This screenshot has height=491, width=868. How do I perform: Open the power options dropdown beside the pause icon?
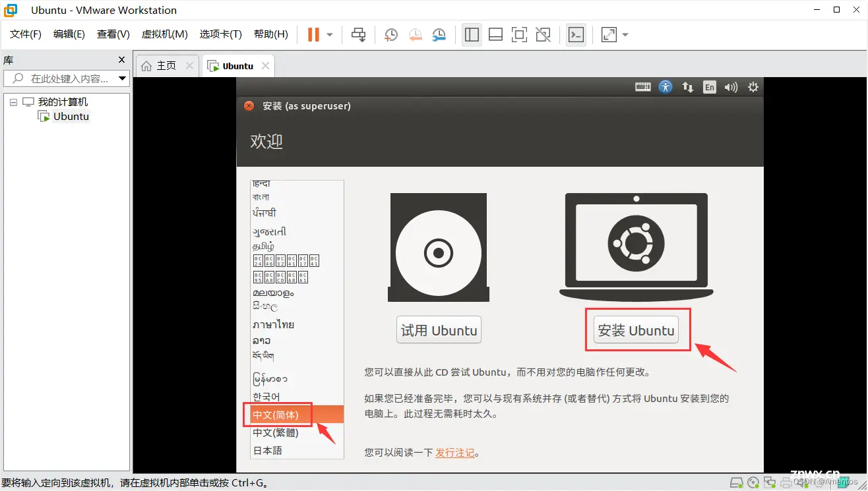(330, 35)
